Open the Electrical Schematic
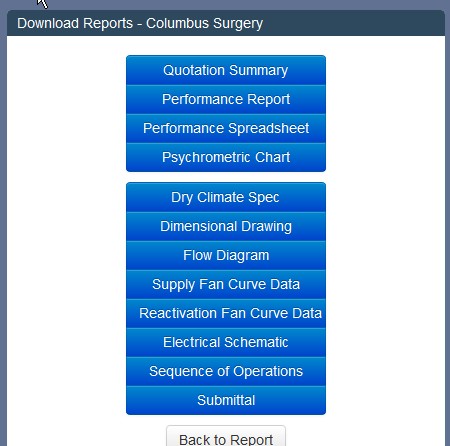 (226, 342)
